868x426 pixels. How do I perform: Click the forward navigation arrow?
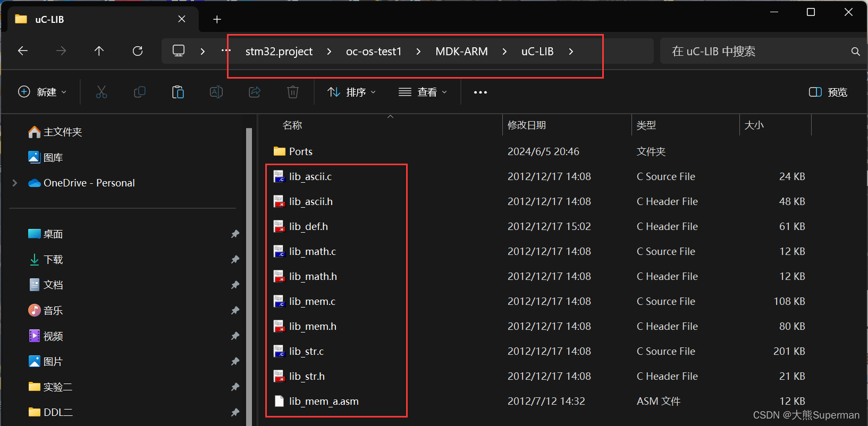coord(61,51)
